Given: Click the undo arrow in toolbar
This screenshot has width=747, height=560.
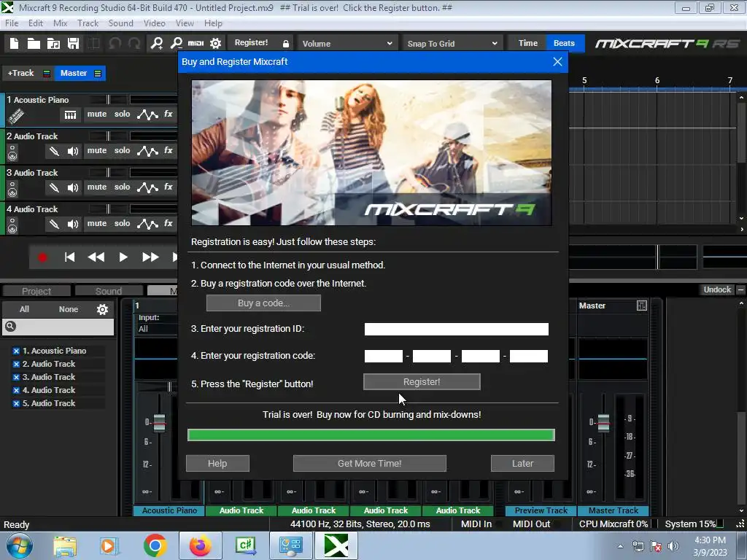Looking at the screenshot, I should (115, 44).
